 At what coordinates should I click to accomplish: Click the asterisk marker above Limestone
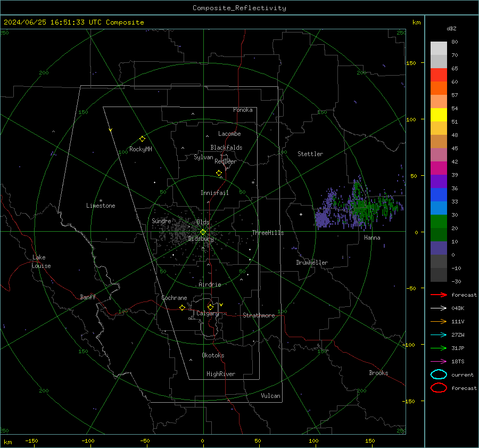(x=101, y=201)
